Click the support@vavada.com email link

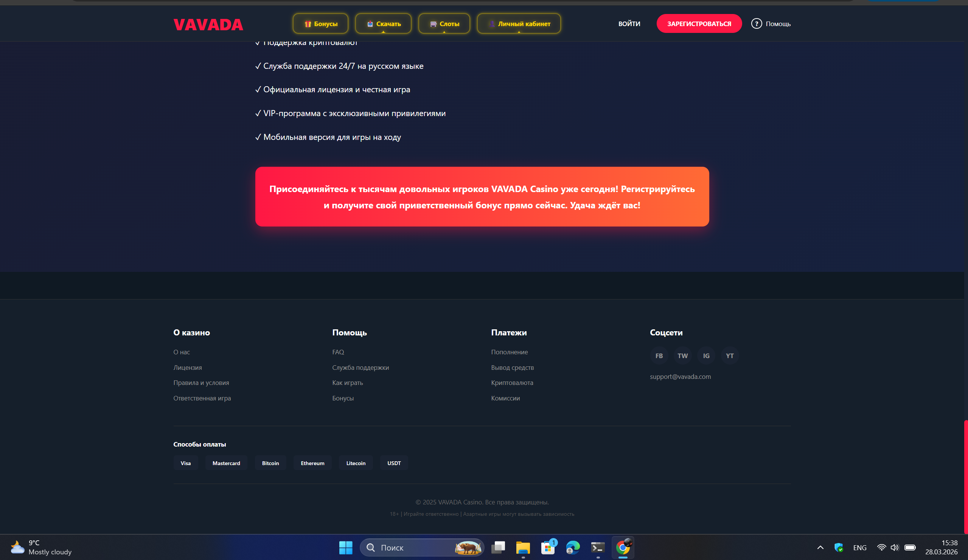point(680,376)
